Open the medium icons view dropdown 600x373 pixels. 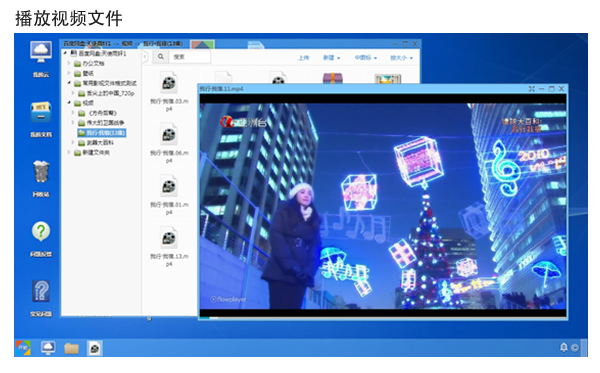click(365, 58)
